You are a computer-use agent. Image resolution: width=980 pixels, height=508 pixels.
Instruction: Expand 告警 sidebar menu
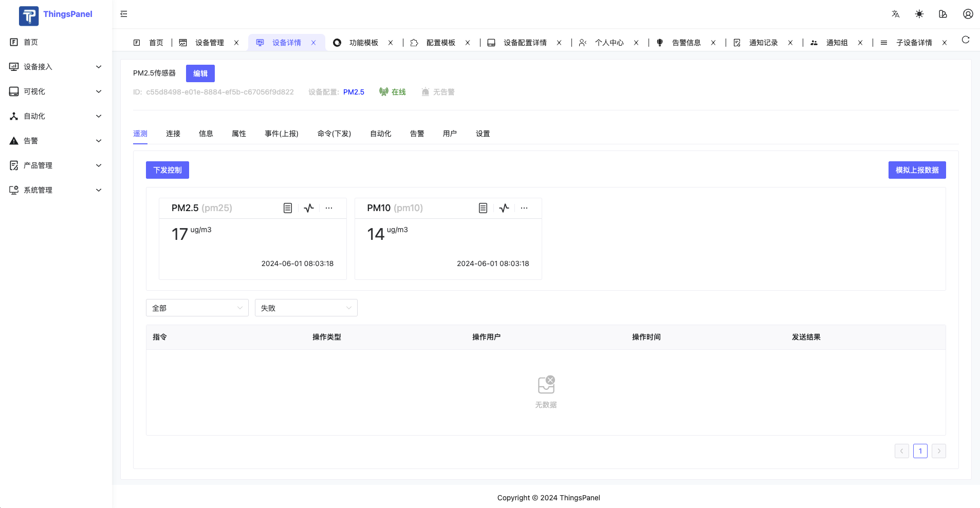(x=56, y=141)
